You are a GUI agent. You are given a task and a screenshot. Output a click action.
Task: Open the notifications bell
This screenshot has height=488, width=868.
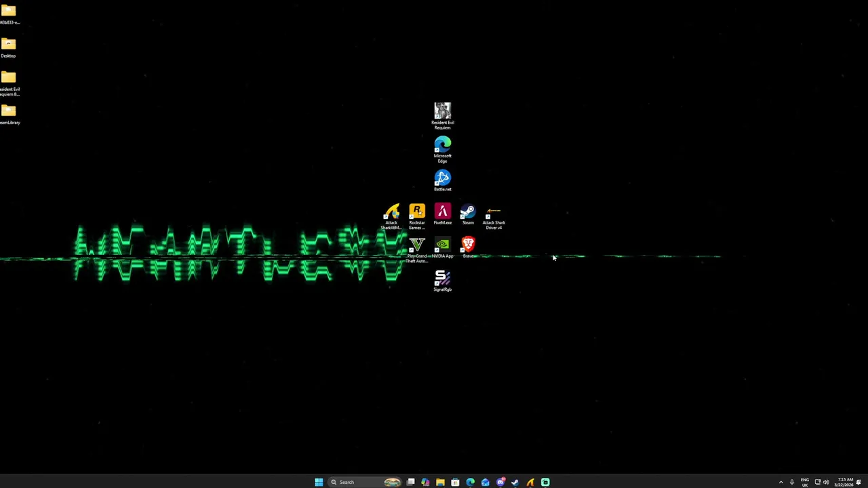[x=859, y=482]
